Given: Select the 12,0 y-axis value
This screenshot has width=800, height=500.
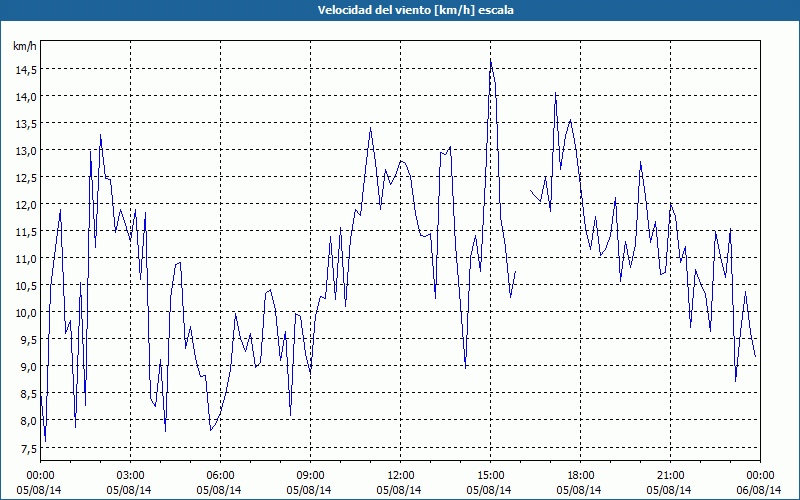Looking at the screenshot, I should 26,205.
